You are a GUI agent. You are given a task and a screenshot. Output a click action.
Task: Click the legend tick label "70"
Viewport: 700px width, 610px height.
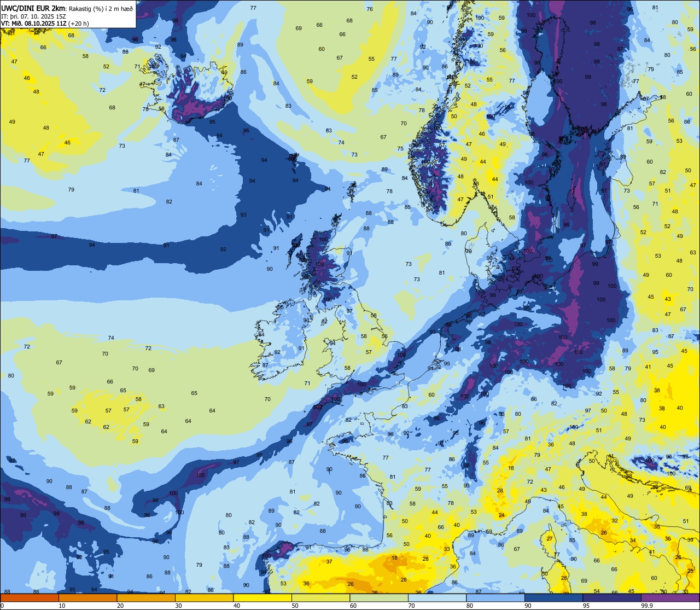411,606
